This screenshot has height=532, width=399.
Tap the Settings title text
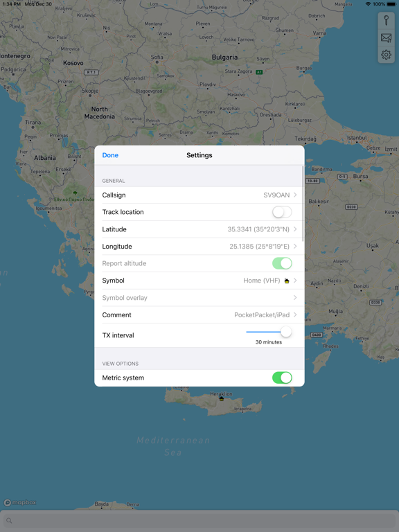pos(199,155)
